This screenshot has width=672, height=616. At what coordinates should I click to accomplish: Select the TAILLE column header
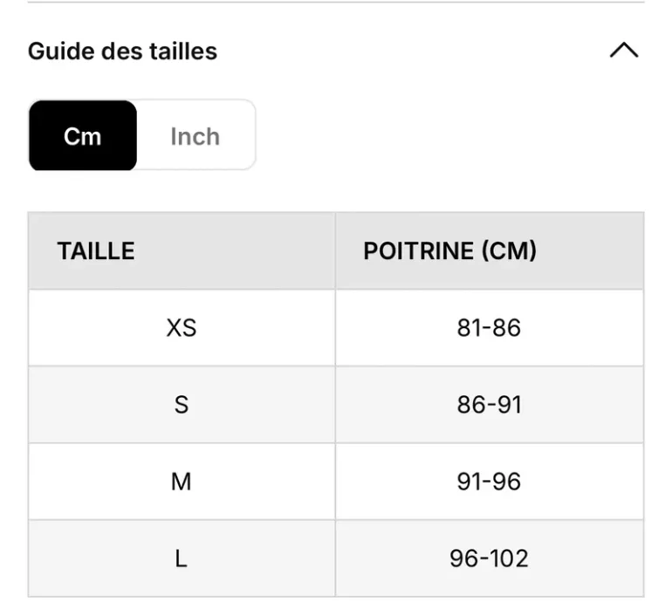click(x=182, y=251)
